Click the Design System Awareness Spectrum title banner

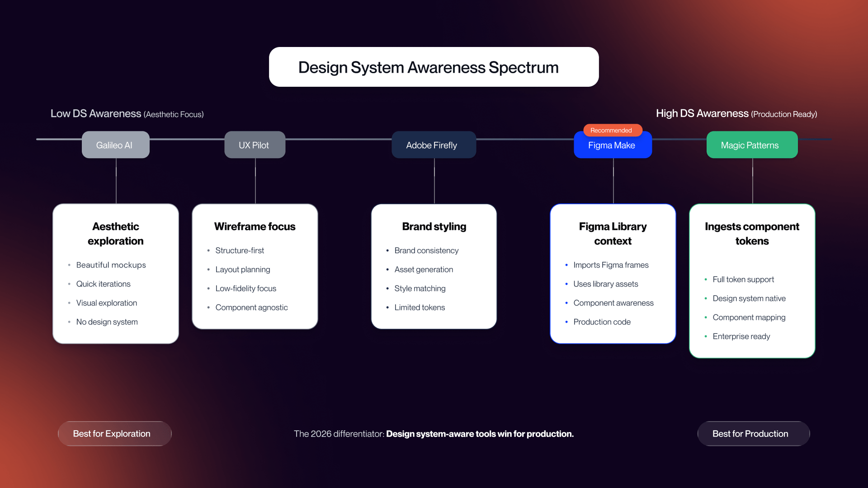[433, 67]
